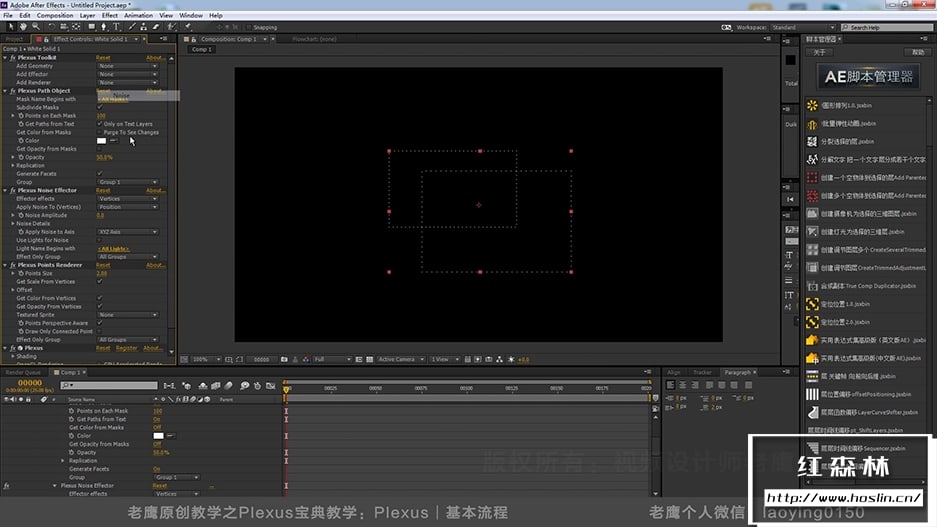Viewport: 937px width, 527px height.
Task: Select the Brush tool
Action: pos(131,27)
